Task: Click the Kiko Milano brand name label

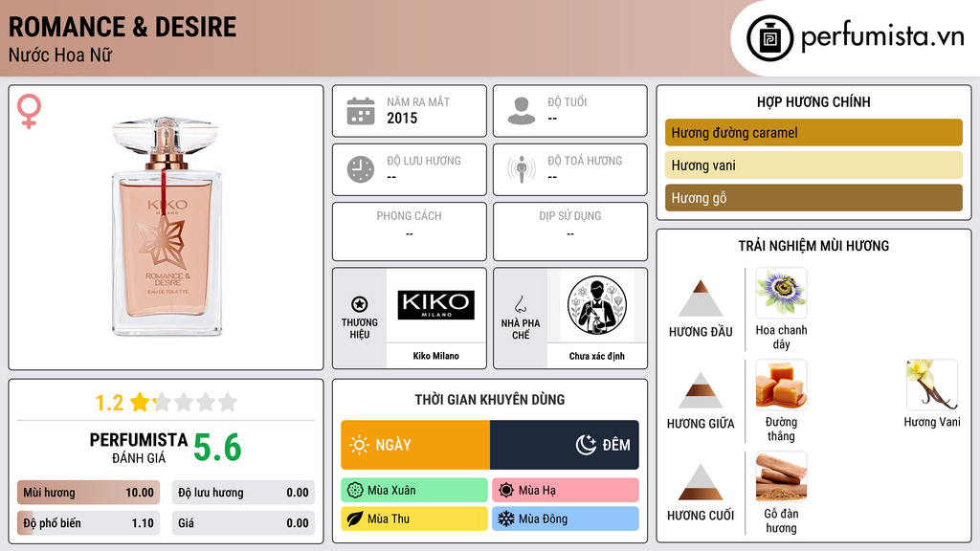Action: tap(436, 356)
